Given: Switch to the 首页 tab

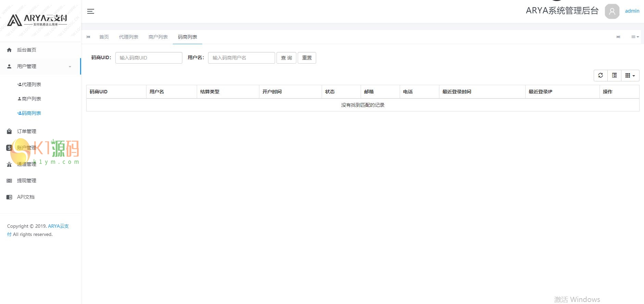Looking at the screenshot, I should [x=104, y=37].
